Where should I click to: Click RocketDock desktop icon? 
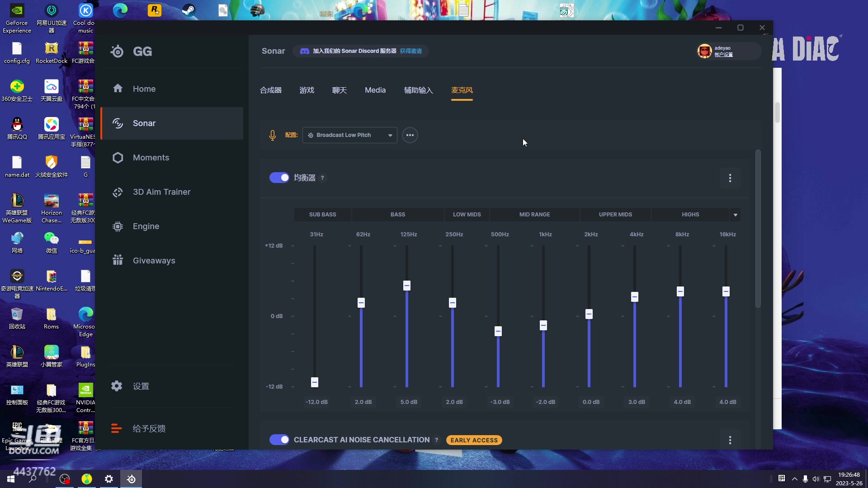tap(52, 52)
